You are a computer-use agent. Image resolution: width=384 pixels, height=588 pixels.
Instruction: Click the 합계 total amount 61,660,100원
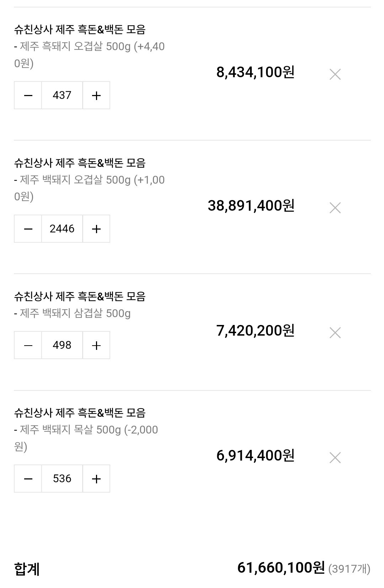pos(281,567)
